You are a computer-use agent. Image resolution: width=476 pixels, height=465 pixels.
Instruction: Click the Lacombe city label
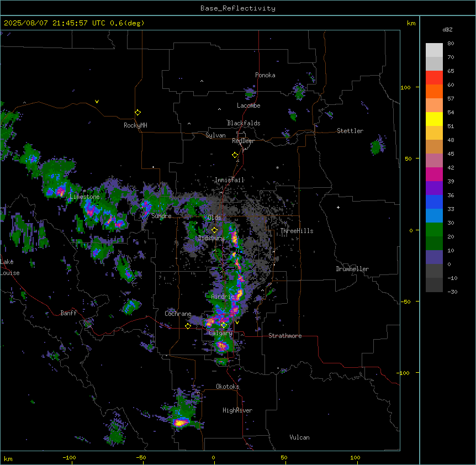tap(248, 105)
